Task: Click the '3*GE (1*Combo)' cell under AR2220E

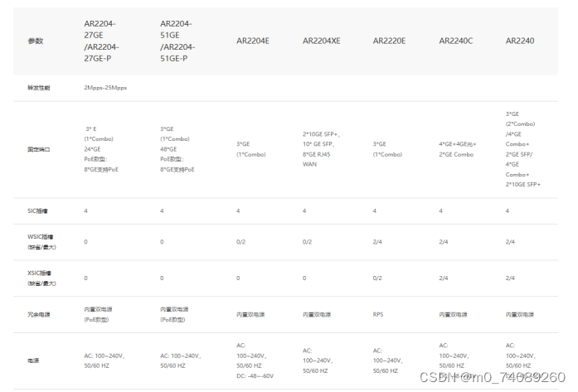Action: coord(387,149)
